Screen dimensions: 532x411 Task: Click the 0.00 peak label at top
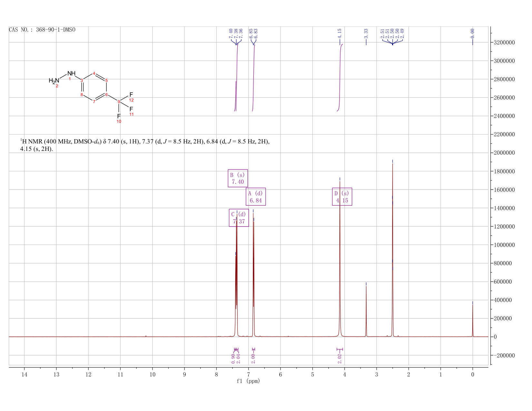coord(472,33)
